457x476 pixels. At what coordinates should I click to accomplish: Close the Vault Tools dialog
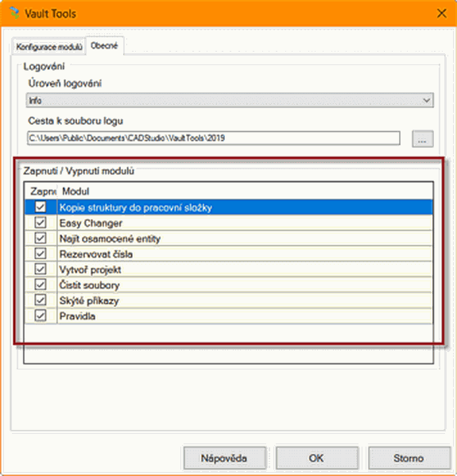click(x=441, y=14)
